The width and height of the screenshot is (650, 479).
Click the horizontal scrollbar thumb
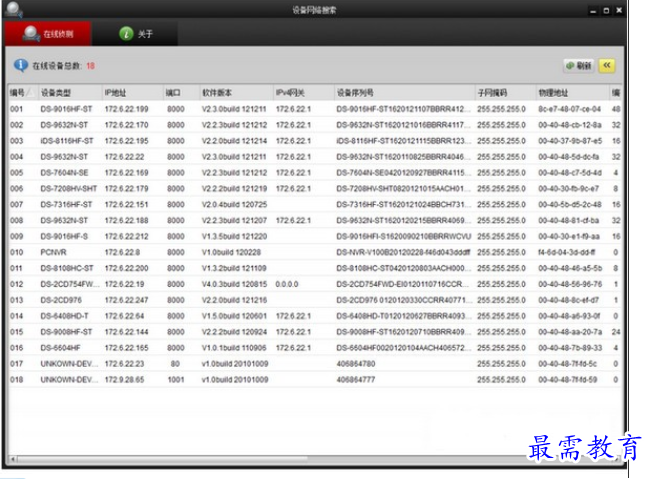click(162, 458)
